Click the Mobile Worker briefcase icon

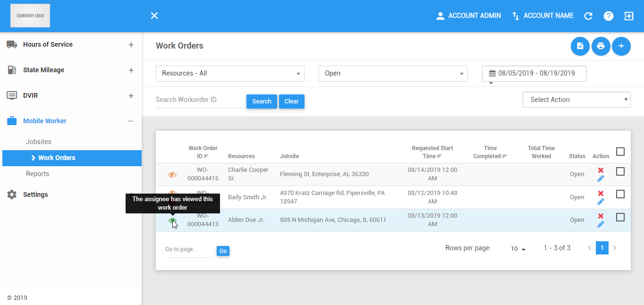(12, 121)
